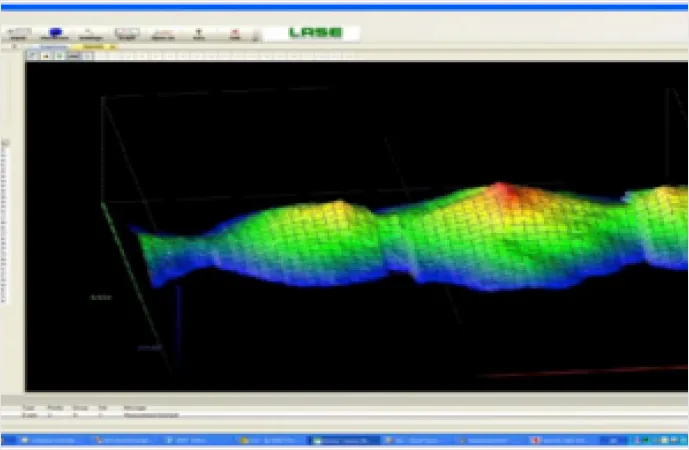Viewport: 689px width, 450px height.
Task: Click the fifth main toolbar icon with reddish graphic
Action: (x=163, y=34)
